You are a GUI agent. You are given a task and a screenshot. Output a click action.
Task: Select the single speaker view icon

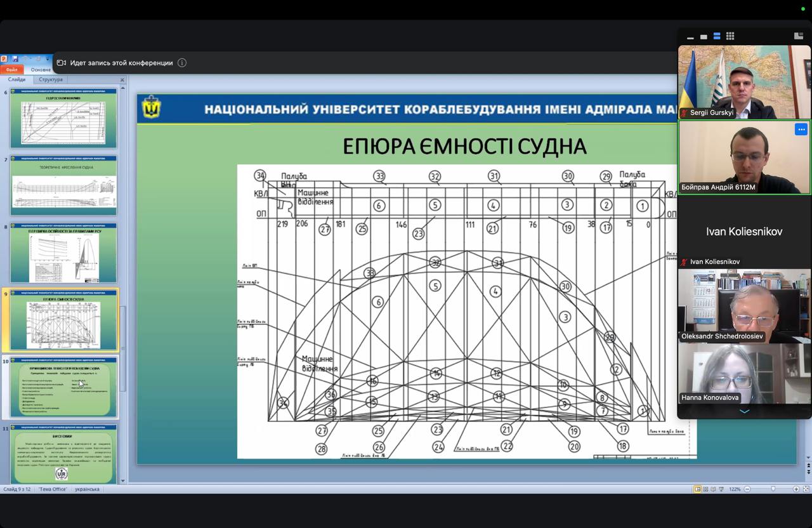pos(704,37)
